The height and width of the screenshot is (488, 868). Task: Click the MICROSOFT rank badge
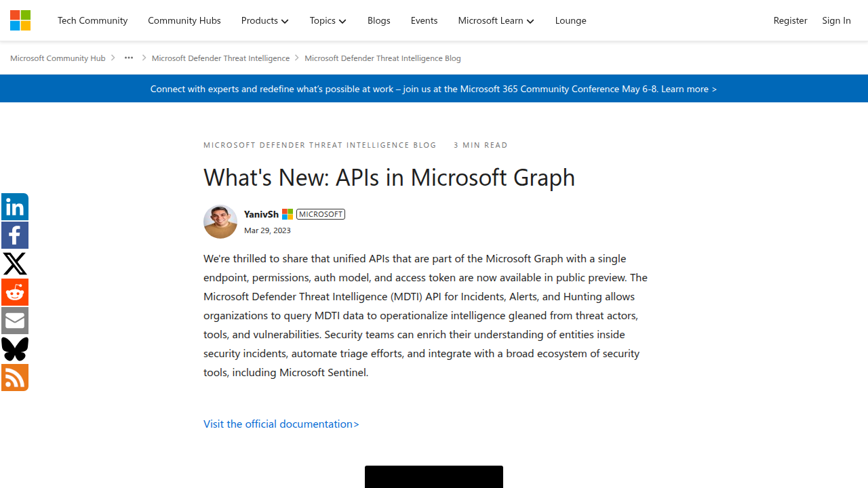[x=321, y=214]
